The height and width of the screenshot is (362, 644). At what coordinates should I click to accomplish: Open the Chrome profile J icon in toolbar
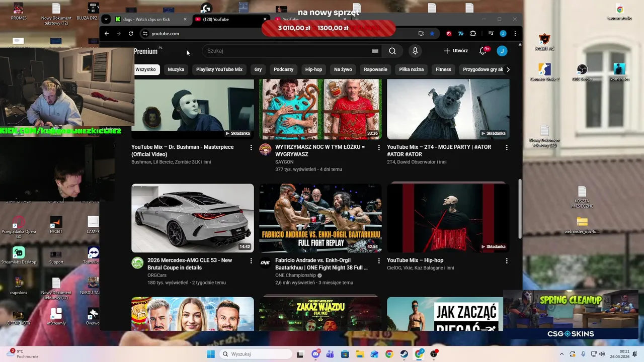[x=503, y=34]
